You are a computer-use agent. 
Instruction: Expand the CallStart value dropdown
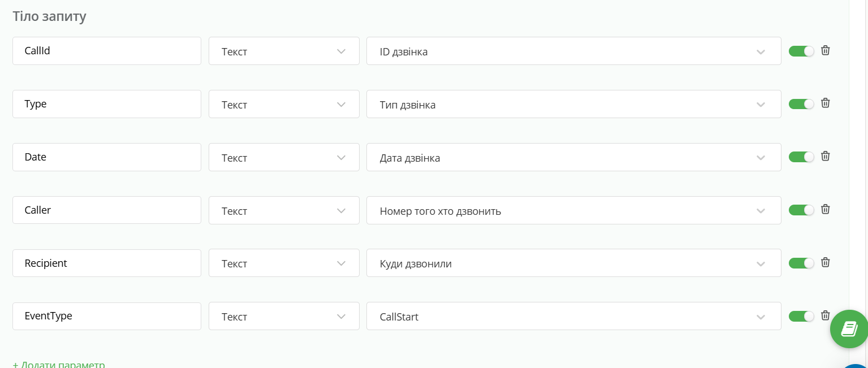(573, 317)
